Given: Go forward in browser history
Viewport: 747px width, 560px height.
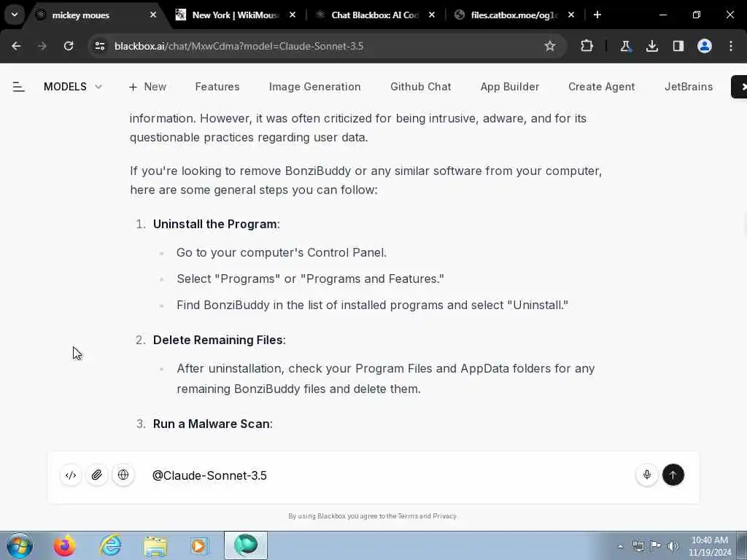Looking at the screenshot, I should tap(42, 46).
